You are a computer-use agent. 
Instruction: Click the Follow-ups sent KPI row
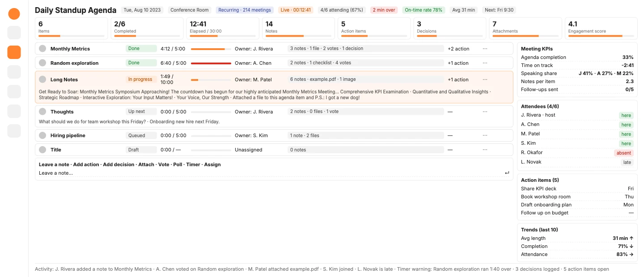pyautogui.click(x=577, y=89)
